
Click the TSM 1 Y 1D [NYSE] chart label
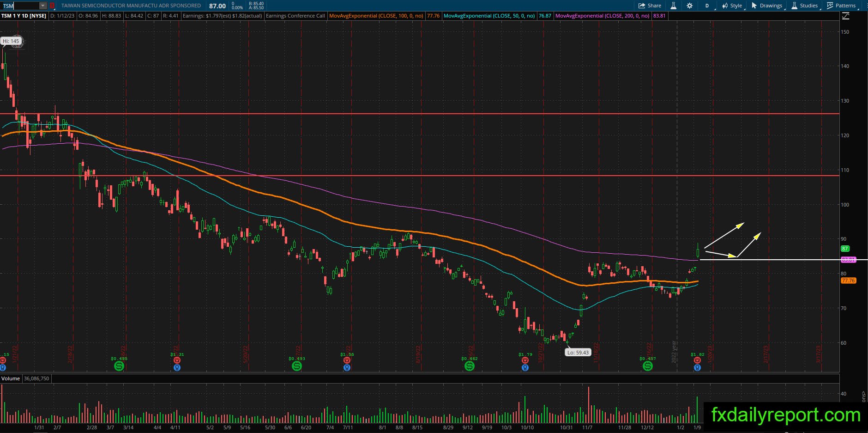click(24, 16)
